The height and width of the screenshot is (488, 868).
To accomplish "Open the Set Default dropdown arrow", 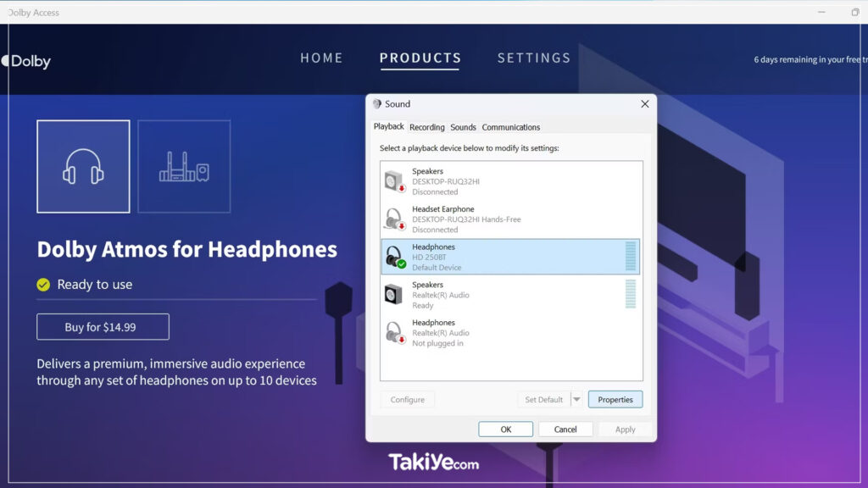I will (x=576, y=400).
